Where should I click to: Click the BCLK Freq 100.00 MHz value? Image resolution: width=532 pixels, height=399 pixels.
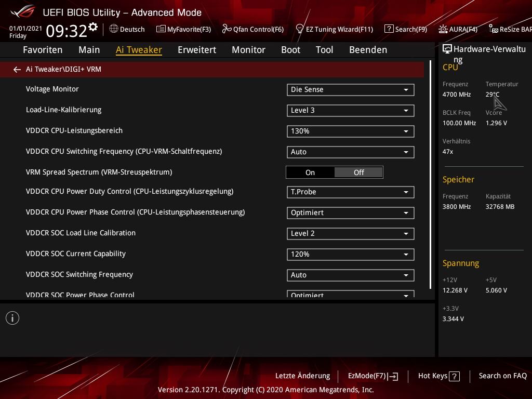coord(459,123)
